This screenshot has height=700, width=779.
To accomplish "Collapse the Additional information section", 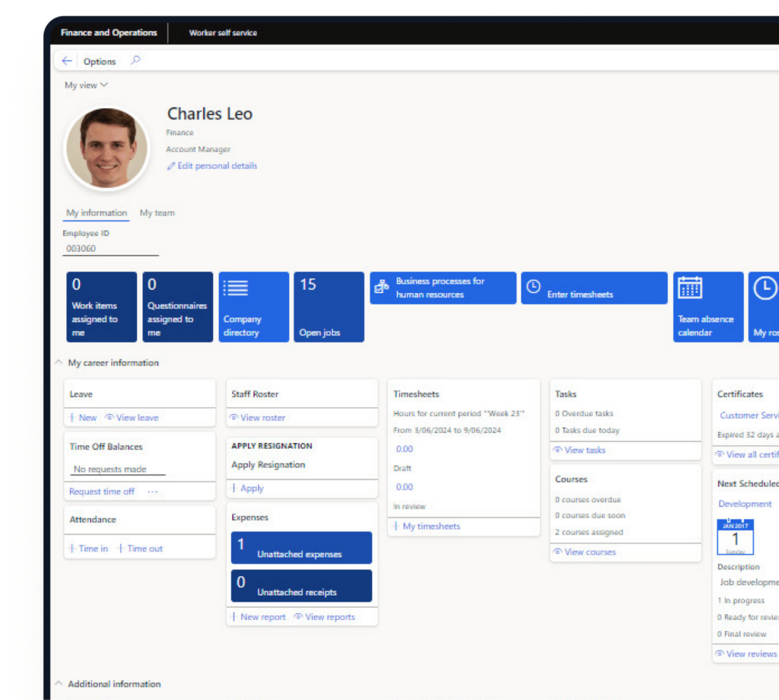I will tap(59, 684).
